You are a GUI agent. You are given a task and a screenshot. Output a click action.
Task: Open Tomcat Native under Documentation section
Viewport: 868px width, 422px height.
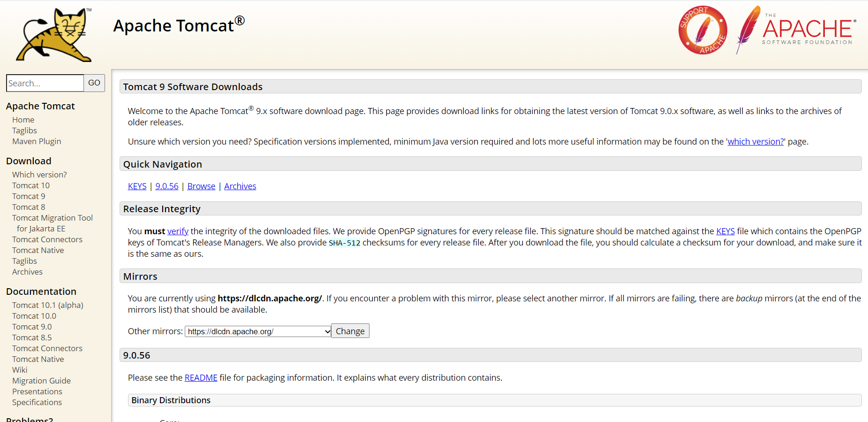point(38,359)
